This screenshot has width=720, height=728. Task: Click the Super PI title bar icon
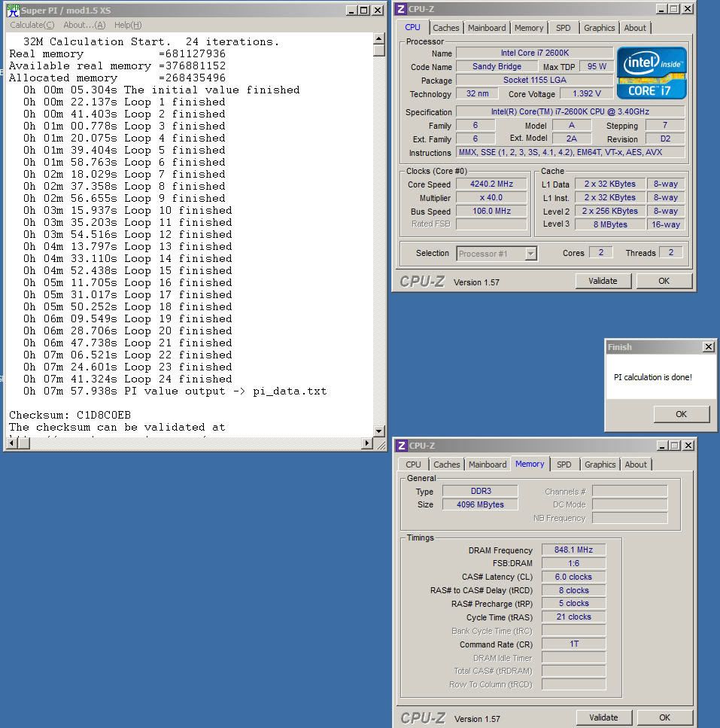tap(13, 11)
